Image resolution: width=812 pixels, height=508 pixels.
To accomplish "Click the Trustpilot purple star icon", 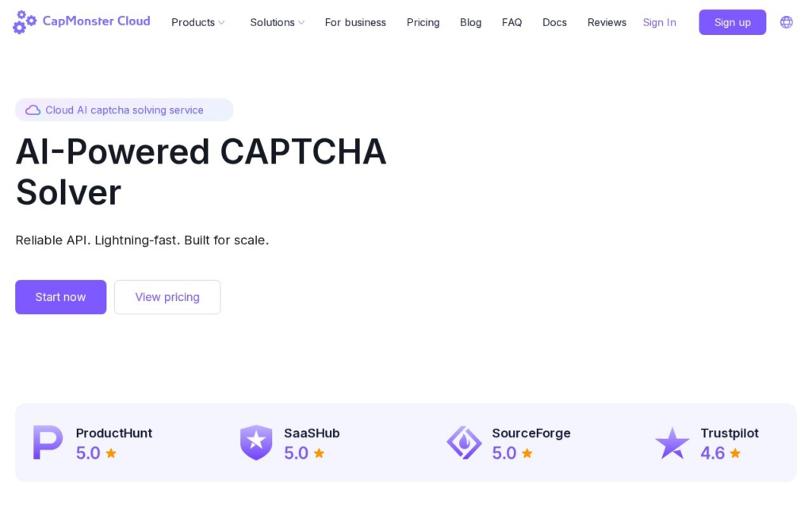I will tap(672, 443).
